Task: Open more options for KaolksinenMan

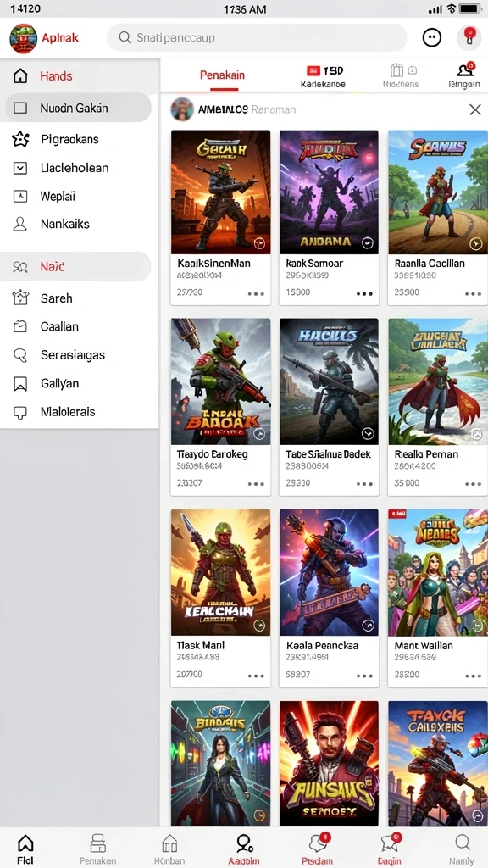Action: click(x=256, y=294)
